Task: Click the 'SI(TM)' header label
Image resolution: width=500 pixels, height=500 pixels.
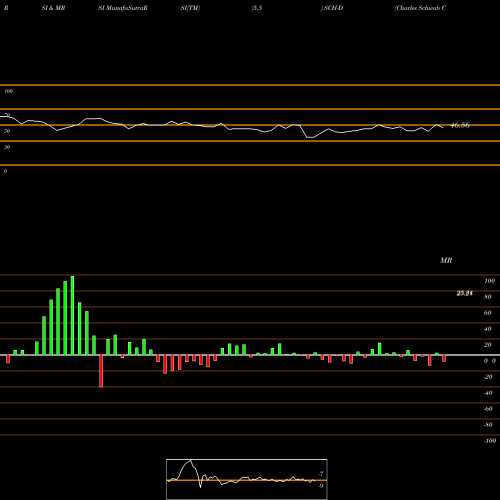Action: (190, 8)
